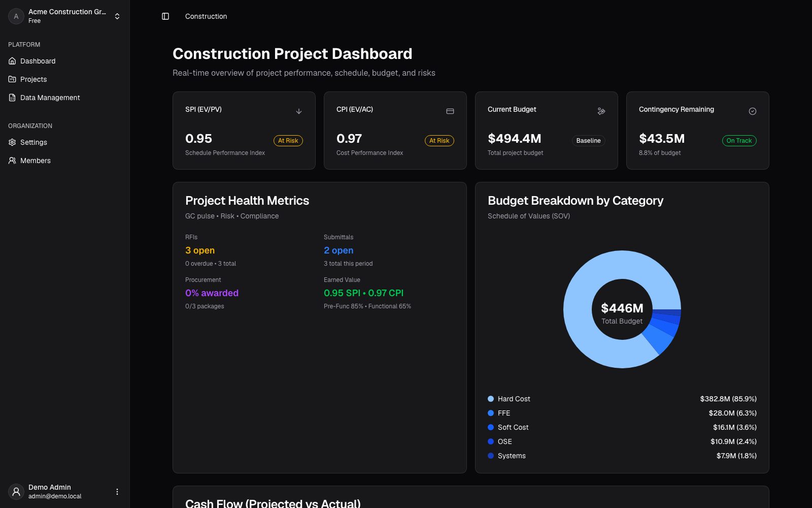Click the $43.5M contingency value
The image size is (812, 508).
coord(662,139)
